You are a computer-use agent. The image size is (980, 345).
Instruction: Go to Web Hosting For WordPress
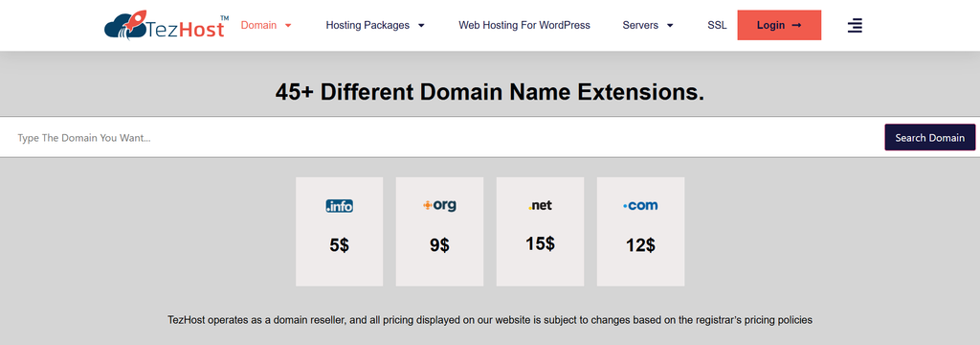tap(524, 25)
